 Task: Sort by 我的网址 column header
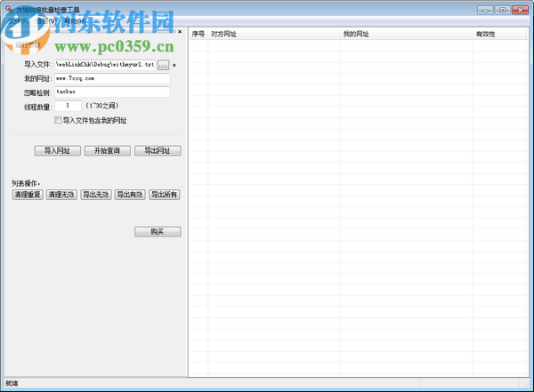(x=407, y=34)
